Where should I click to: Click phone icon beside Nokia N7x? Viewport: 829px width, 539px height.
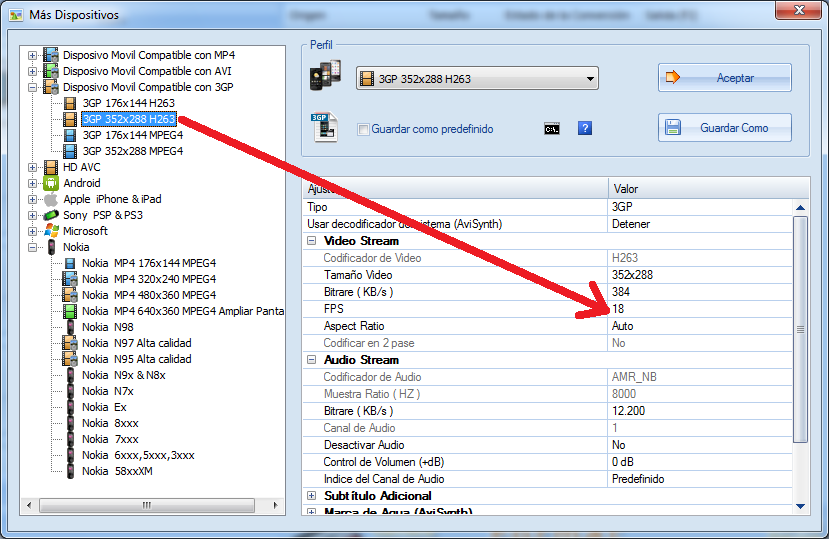[x=70, y=391]
